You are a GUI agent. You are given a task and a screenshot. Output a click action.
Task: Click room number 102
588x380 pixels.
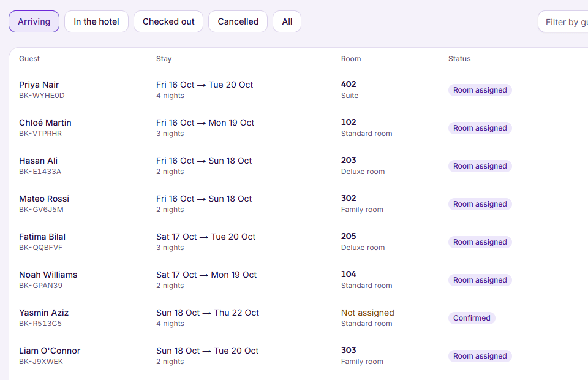tap(349, 122)
